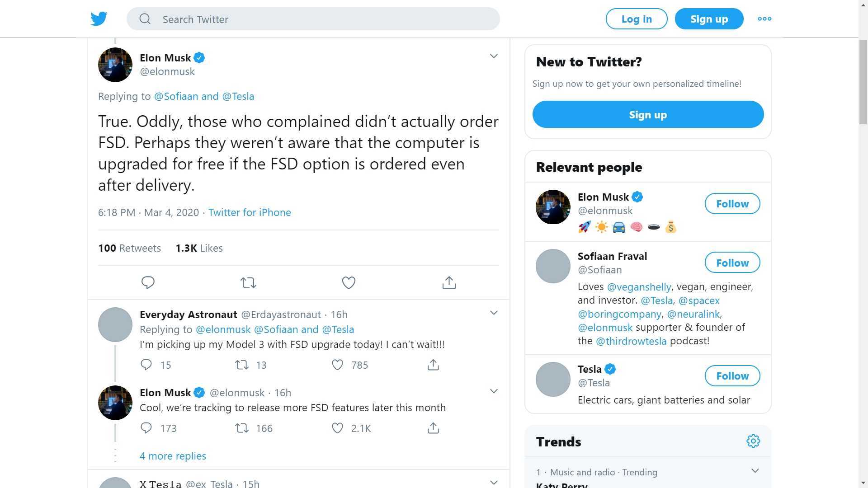This screenshot has height=488, width=868.
Task: Retweet Elon's reply about FSD features
Action: tap(242, 428)
